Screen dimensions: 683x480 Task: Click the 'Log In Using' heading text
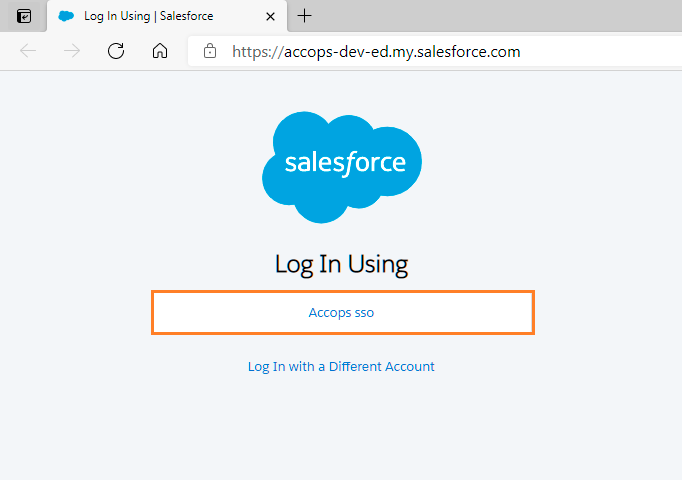coord(341,264)
